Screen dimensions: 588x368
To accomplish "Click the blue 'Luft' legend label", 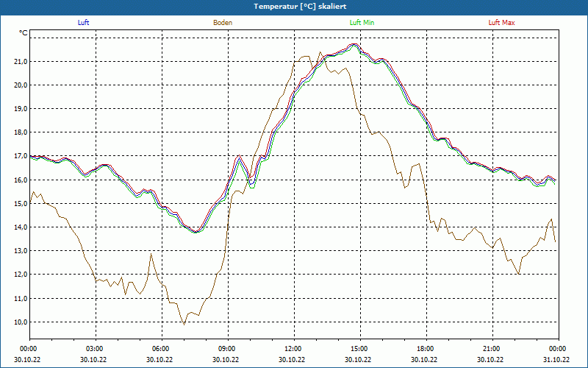I will [x=83, y=23].
